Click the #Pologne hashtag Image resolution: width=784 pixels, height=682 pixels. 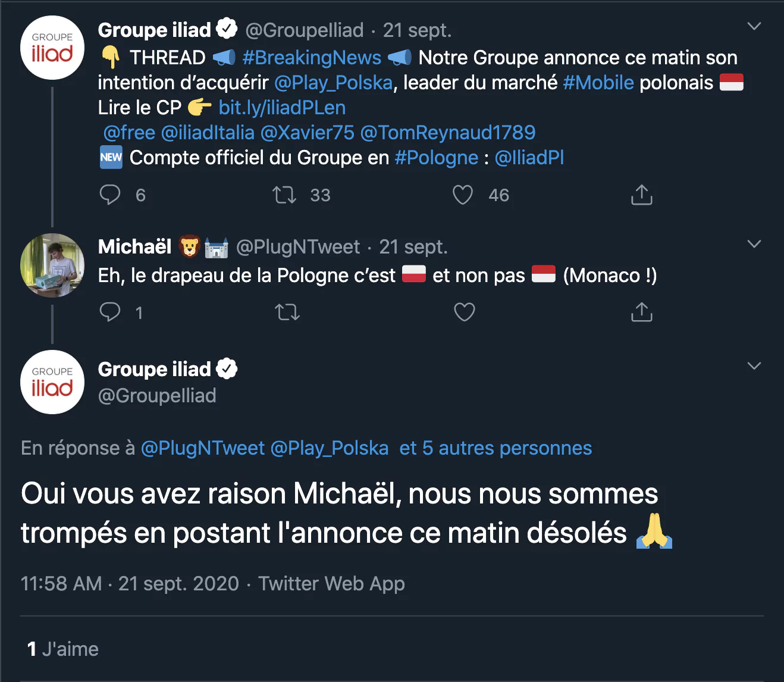[x=436, y=158]
